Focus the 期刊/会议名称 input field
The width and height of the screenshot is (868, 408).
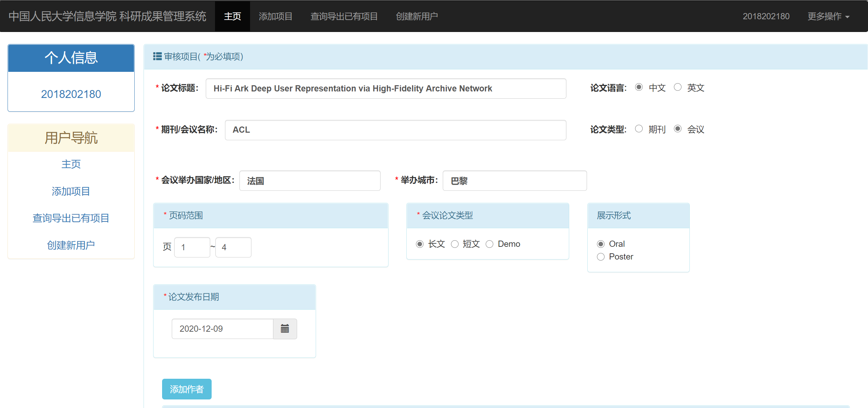pos(395,130)
